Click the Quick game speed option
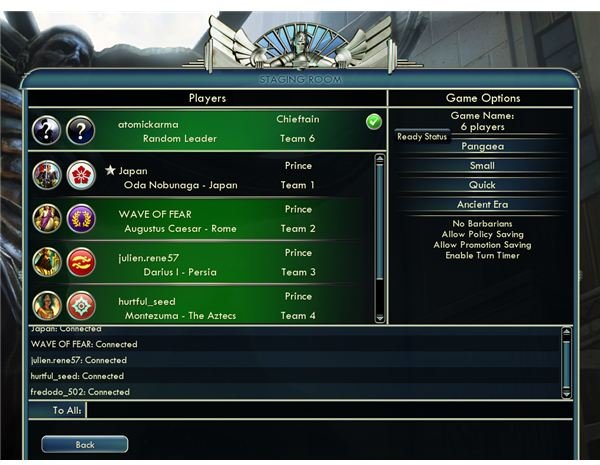600x465 pixels. [x=483, y=185]
